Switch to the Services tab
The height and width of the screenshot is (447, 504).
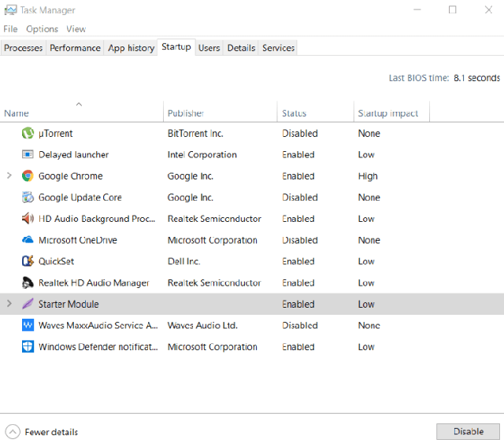click(x=278, y=48)
